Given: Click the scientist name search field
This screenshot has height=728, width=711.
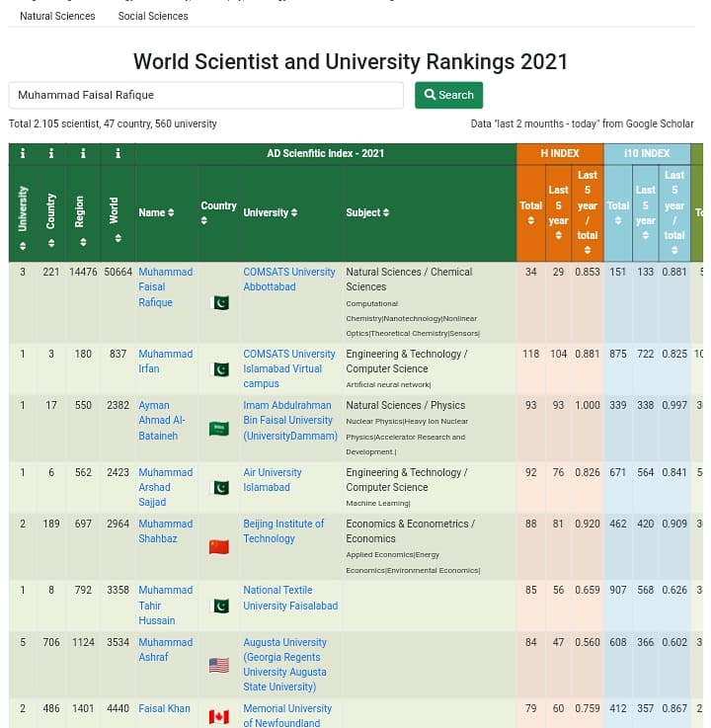Looking at the screenshot, I should (x=206, y=95).
